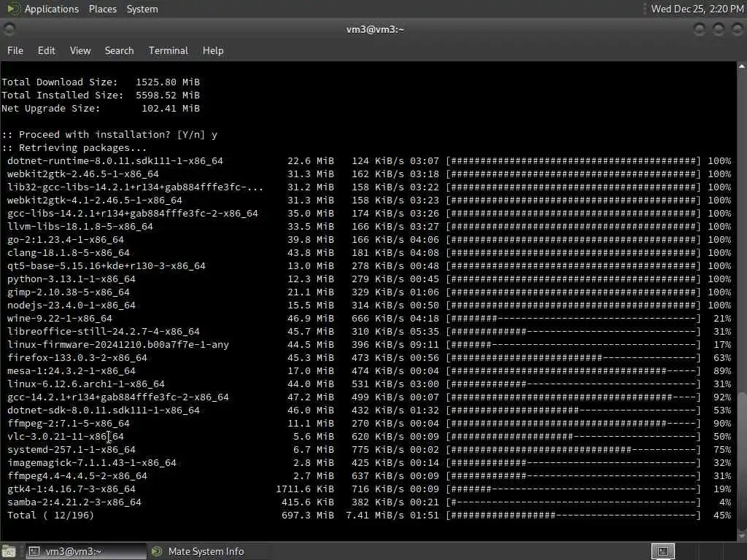Click the Net Upgrade Size line

pos(101,109)
